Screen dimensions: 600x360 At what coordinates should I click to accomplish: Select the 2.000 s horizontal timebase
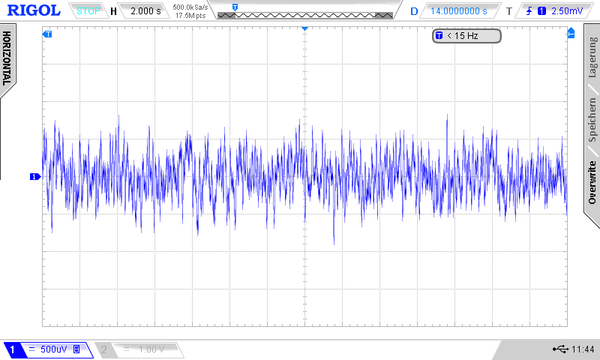(x=146, y=11)
